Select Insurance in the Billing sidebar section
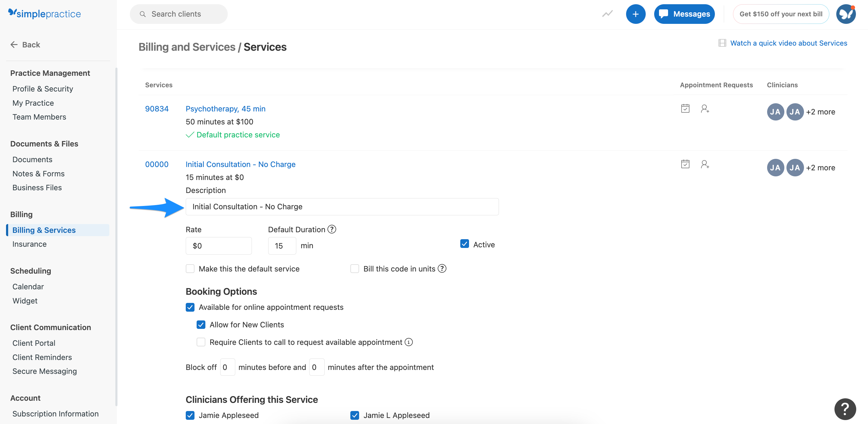Image resolution: width=868 pixels, height=424 pixels. [29, 244]
